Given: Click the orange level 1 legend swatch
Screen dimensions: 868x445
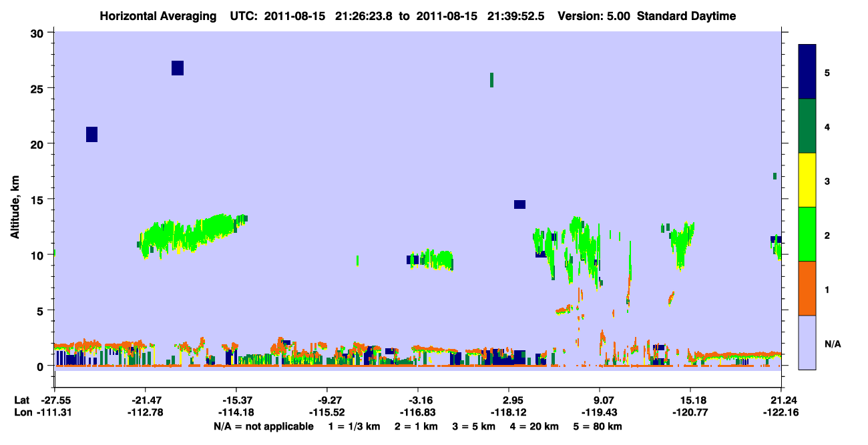Looking at the screenshot, I should (807, 288).
